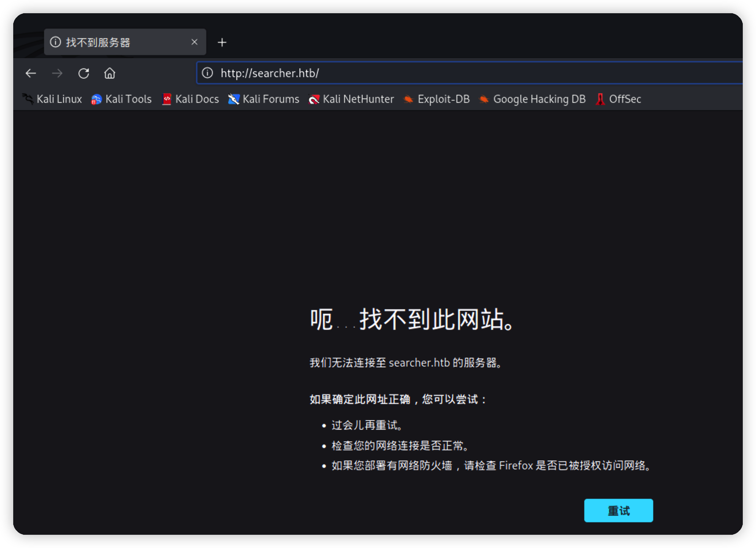756x548 pixels.
Task: Open the Google Hacking DB bookmark
Action: [x=533, y=99]
